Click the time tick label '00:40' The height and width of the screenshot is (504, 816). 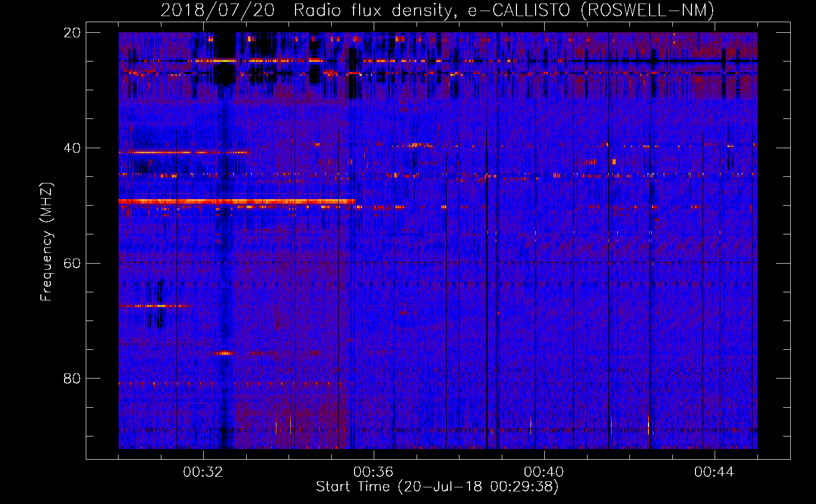(x=544, y=472)
